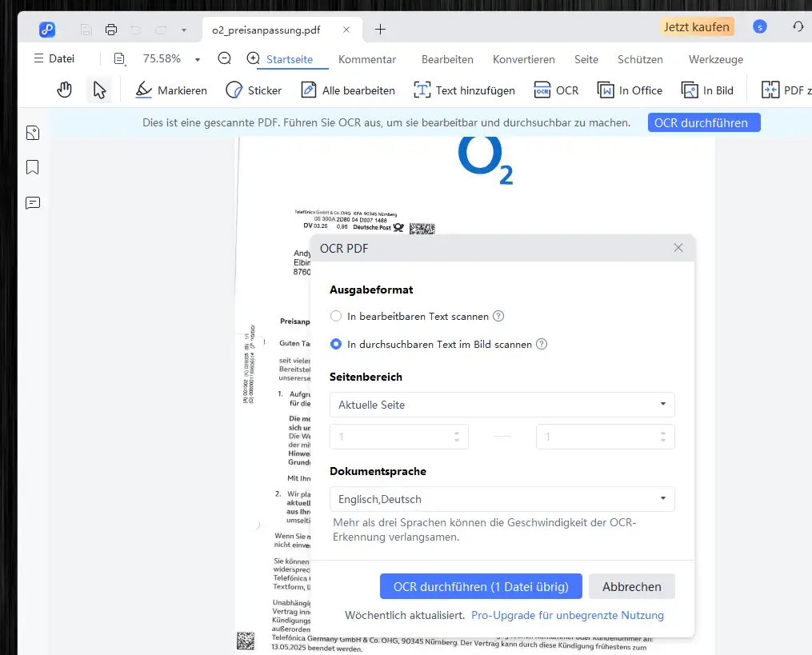This screenshot has width=812, height=655.
Task: Click Alle bearbeiten in toolbar
Action: tap(348, 90)
